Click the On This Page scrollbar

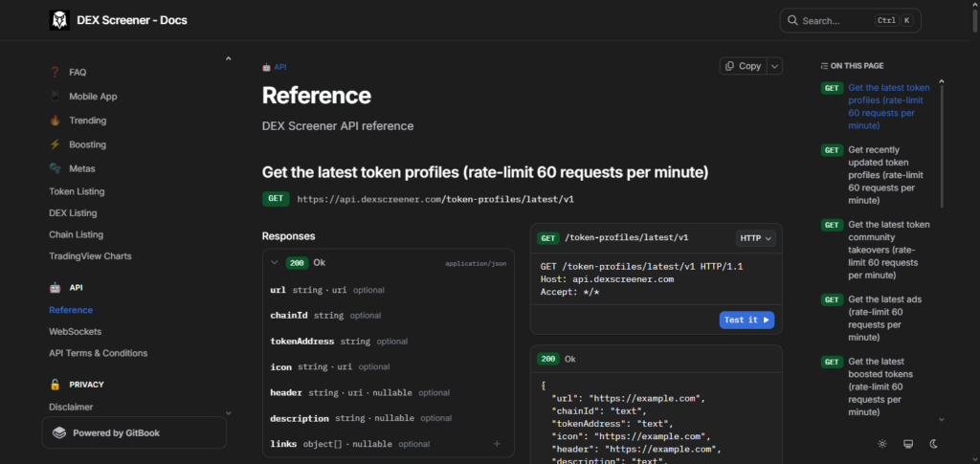tap(942, 146)
